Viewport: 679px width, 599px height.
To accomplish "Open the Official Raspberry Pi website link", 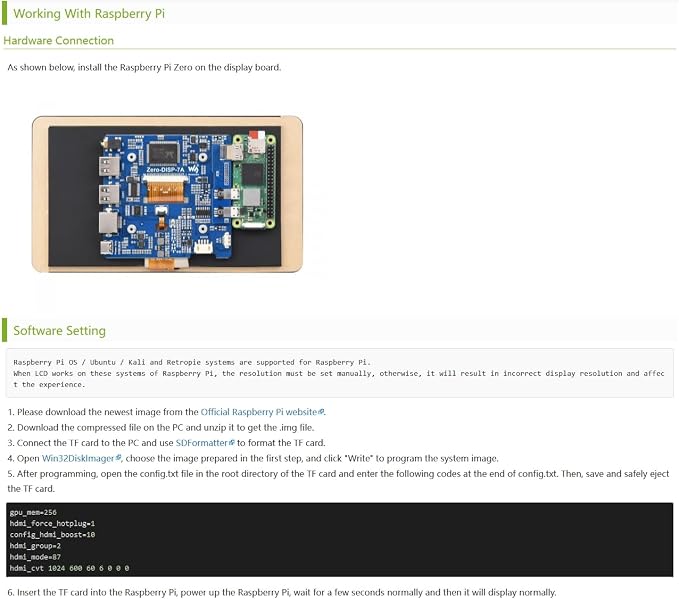I will coord(259,412).
